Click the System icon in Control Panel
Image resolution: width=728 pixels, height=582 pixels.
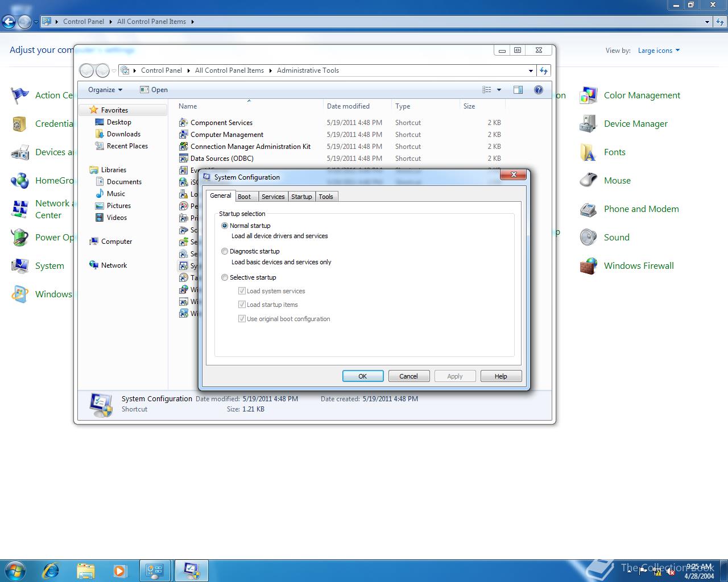20,266
